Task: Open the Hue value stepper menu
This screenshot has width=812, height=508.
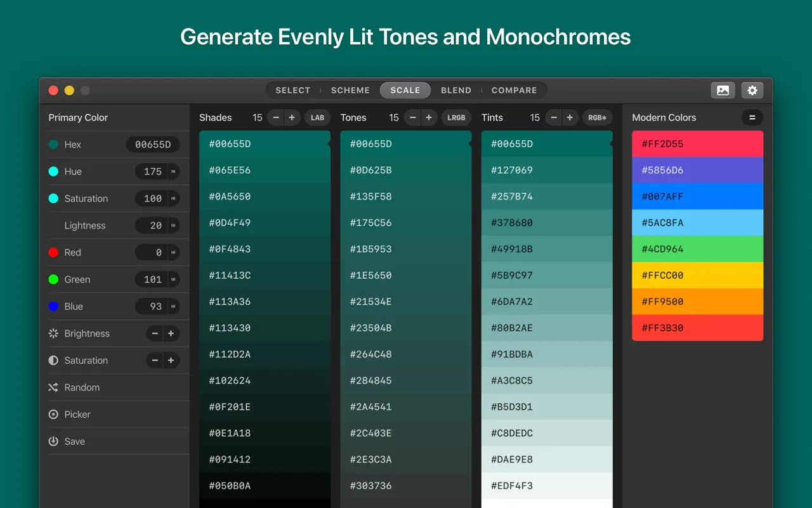Action: click(173, 171)
